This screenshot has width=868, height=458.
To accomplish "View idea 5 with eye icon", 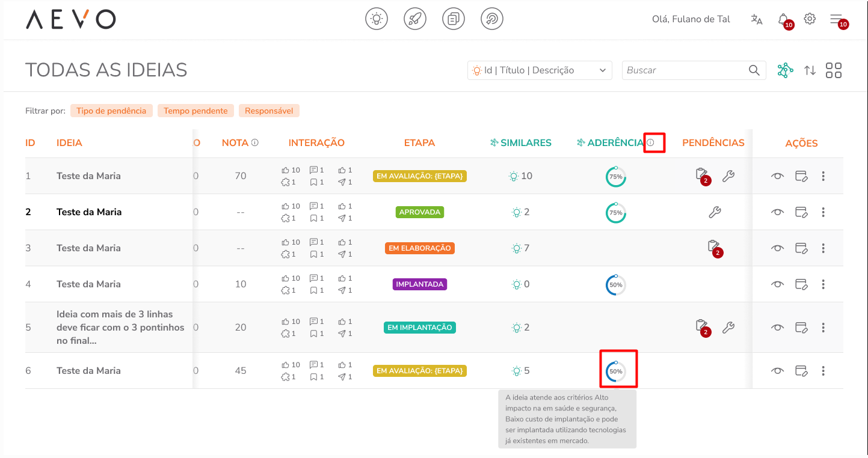I will tap(777, 328).
